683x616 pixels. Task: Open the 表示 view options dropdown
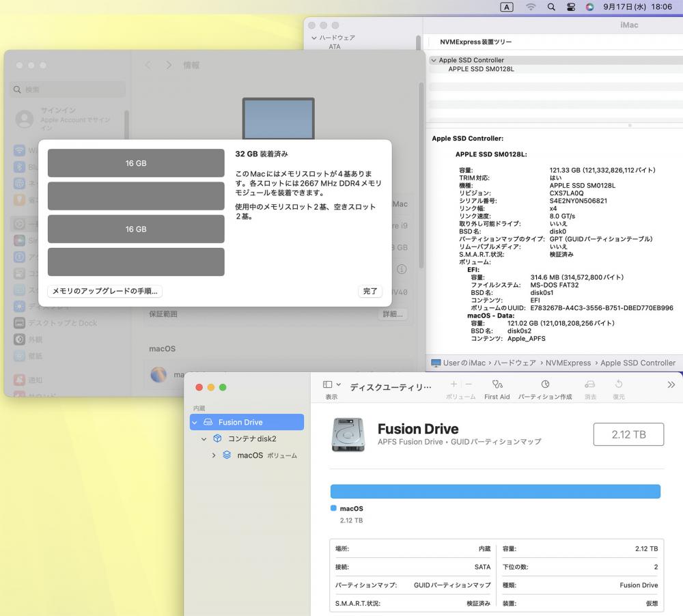click(331, 386)
